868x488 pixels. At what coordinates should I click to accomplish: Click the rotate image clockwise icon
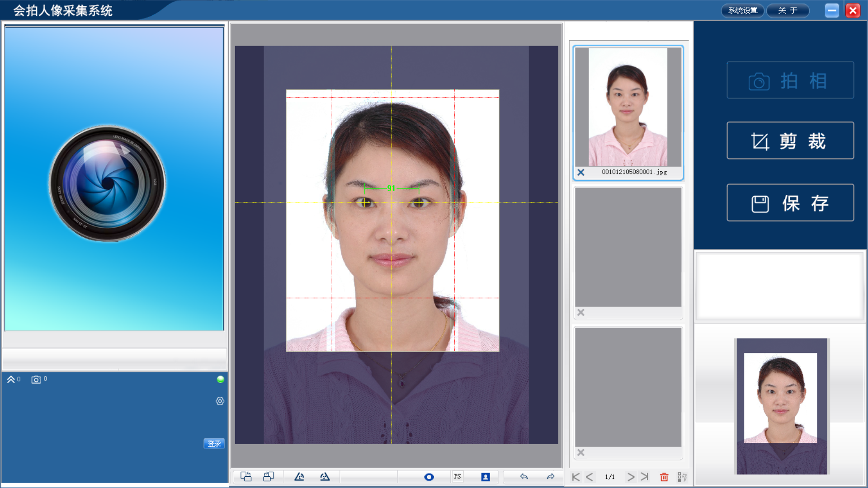point(269,477)
